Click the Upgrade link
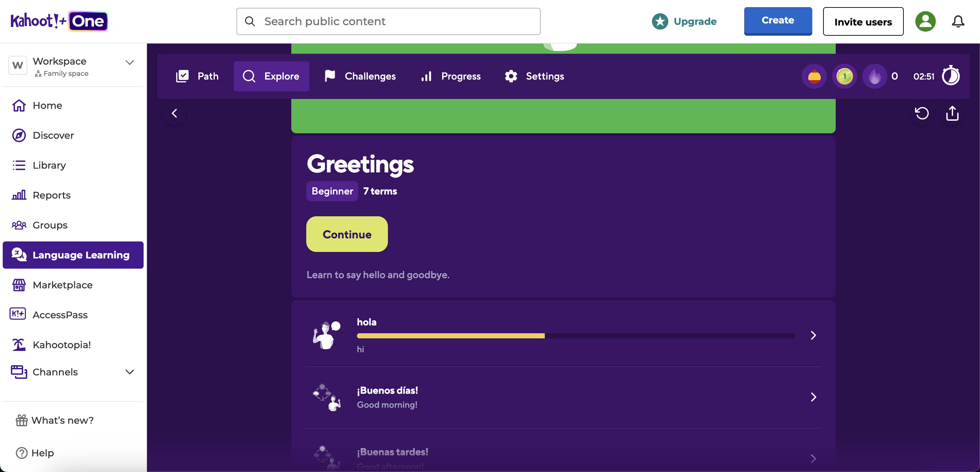980x472 pixels. tap(695, 21)
